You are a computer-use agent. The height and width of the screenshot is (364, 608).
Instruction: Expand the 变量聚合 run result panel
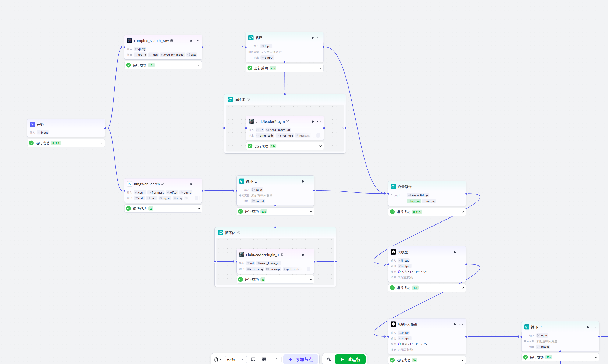click(462, 212)
